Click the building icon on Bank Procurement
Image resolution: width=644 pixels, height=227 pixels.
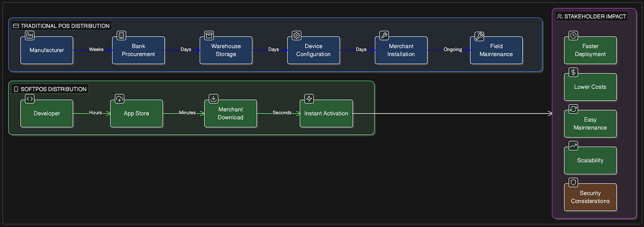(x=121, y=36)
